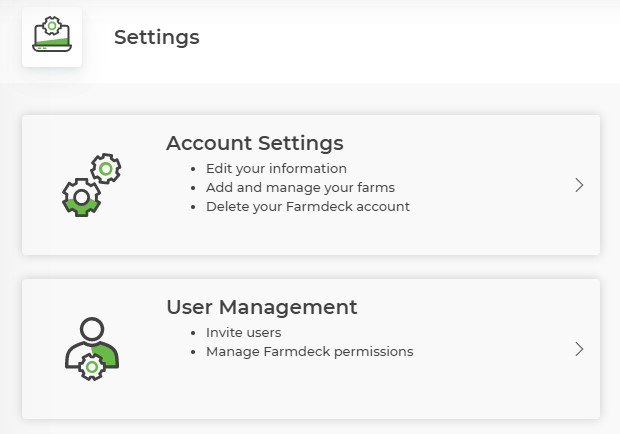
Task: Expand User Management with its right chevron
Action: click(x=579, y=349)
